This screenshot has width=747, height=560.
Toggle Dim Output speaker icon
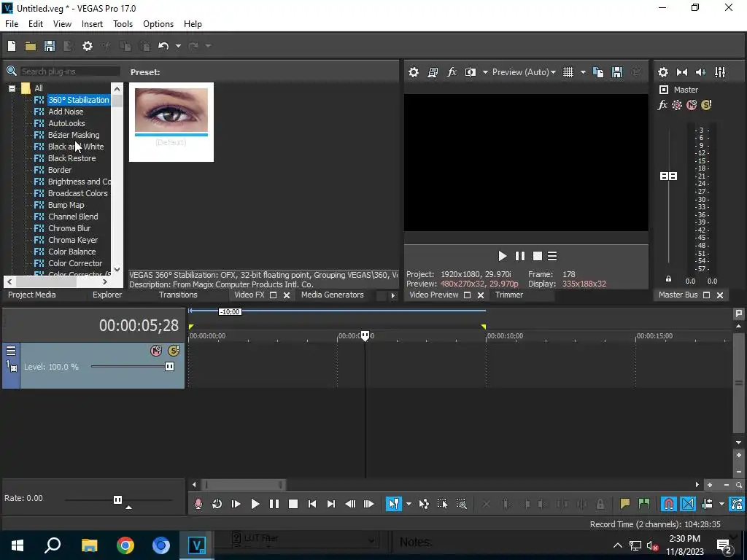(x=700, y=72)
